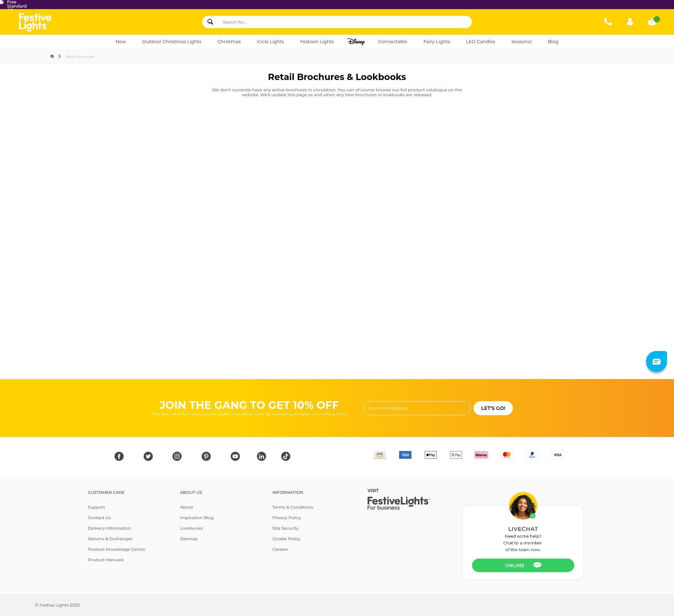Open the Careers footer link
The image size is (674, 616).
click(280, 549)
